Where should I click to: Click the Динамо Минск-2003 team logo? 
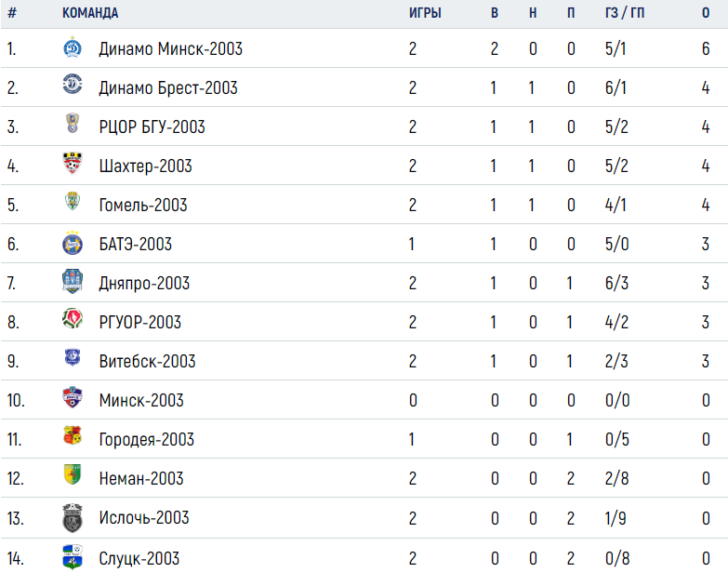pos(73,47)
